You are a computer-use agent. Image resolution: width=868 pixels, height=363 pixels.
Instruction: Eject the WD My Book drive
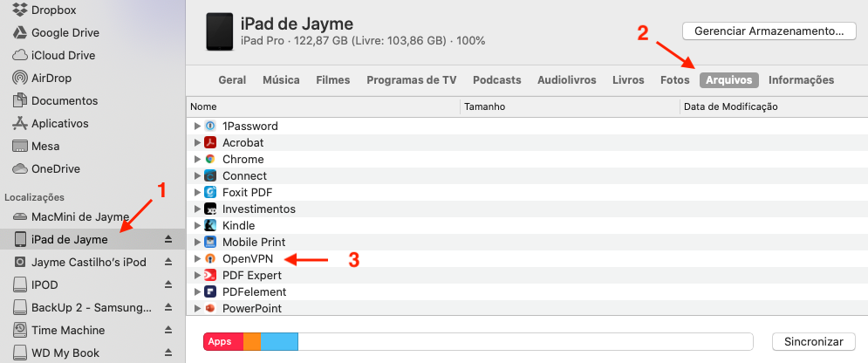[168, 353]
